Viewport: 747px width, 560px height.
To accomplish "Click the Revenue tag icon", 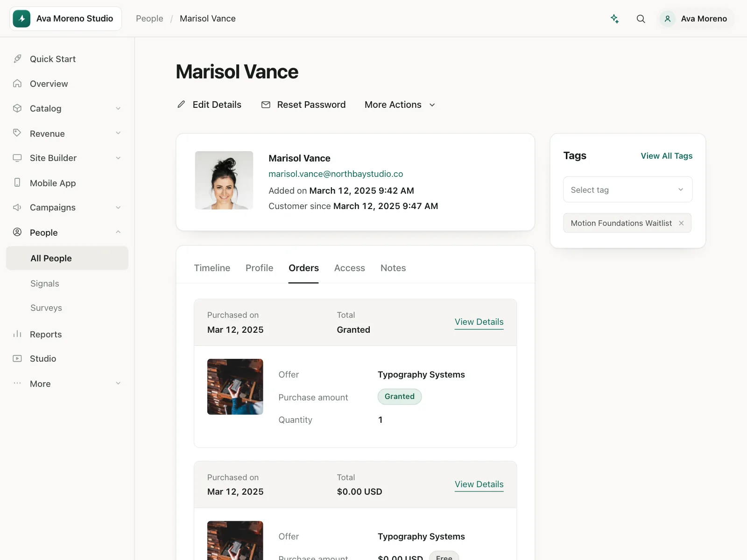I will point(17,133).
